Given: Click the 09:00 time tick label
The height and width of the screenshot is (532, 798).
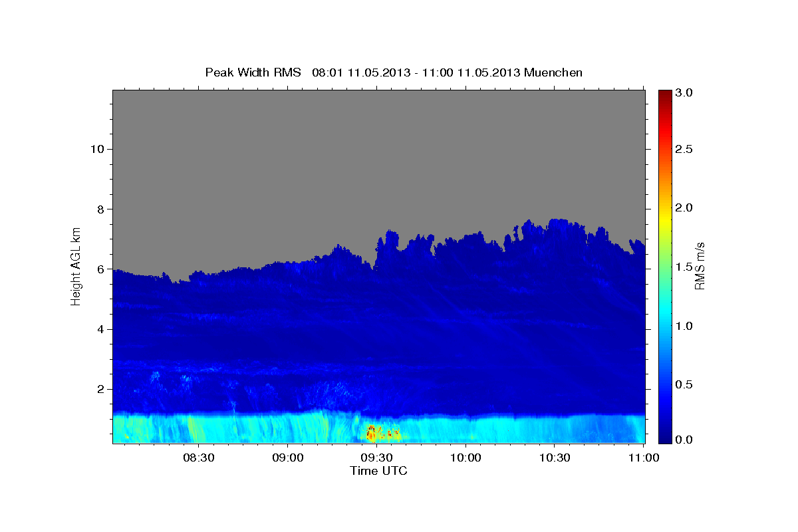Looking at the screenshot, I should pos(288,458).
